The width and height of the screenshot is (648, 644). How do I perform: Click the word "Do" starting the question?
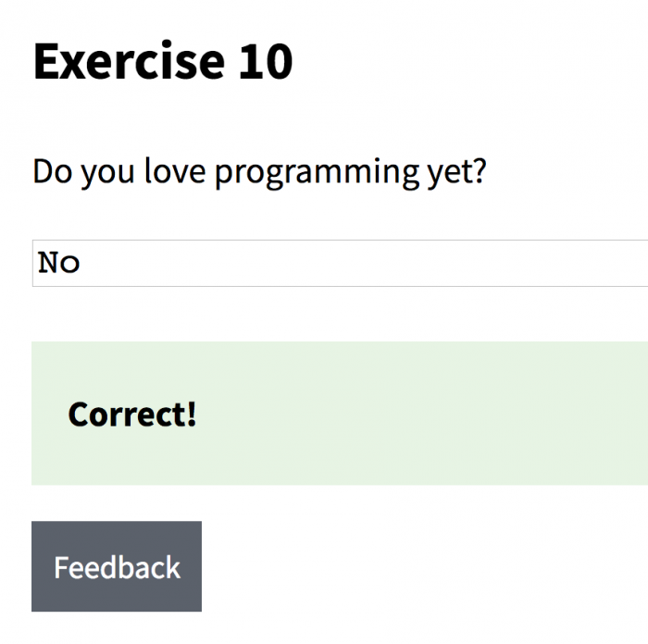pos(53,171)
